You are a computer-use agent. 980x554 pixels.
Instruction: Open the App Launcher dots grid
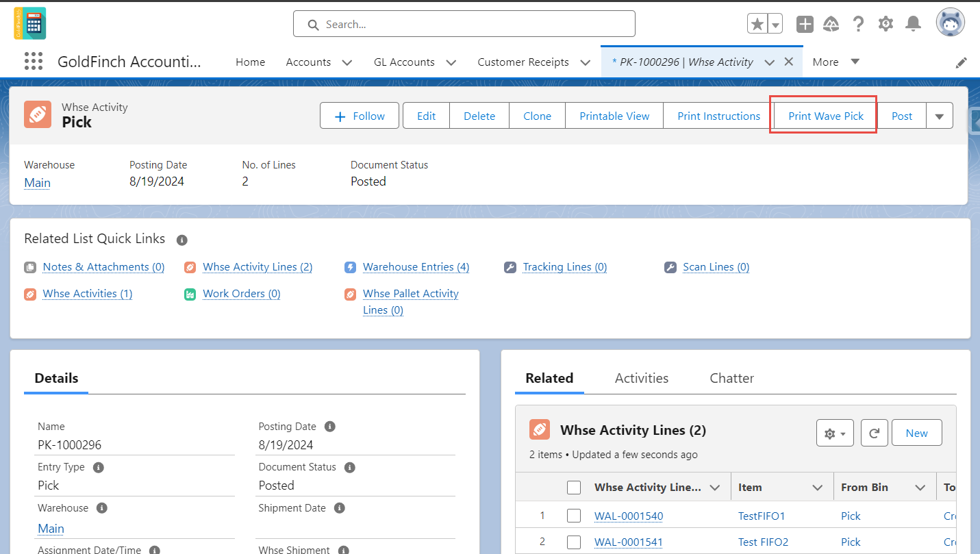pos(33,62)
